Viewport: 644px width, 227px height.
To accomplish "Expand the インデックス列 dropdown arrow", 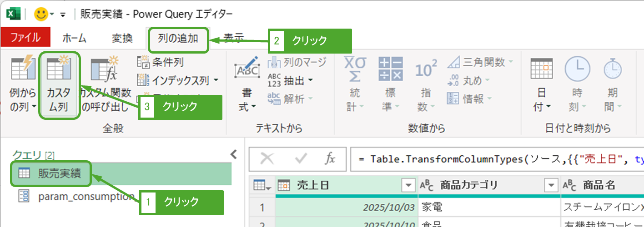I will pyautogui.click(x=216, y=80).
